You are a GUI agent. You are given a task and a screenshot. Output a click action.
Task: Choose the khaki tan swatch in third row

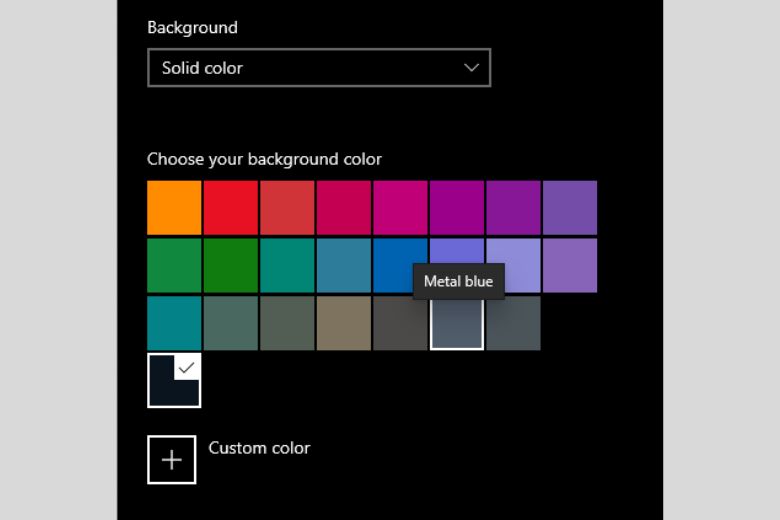click(344, 323)
